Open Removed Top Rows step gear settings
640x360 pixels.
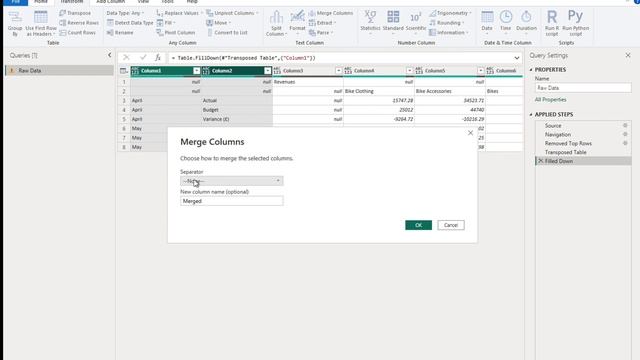(x=625, y=143)
